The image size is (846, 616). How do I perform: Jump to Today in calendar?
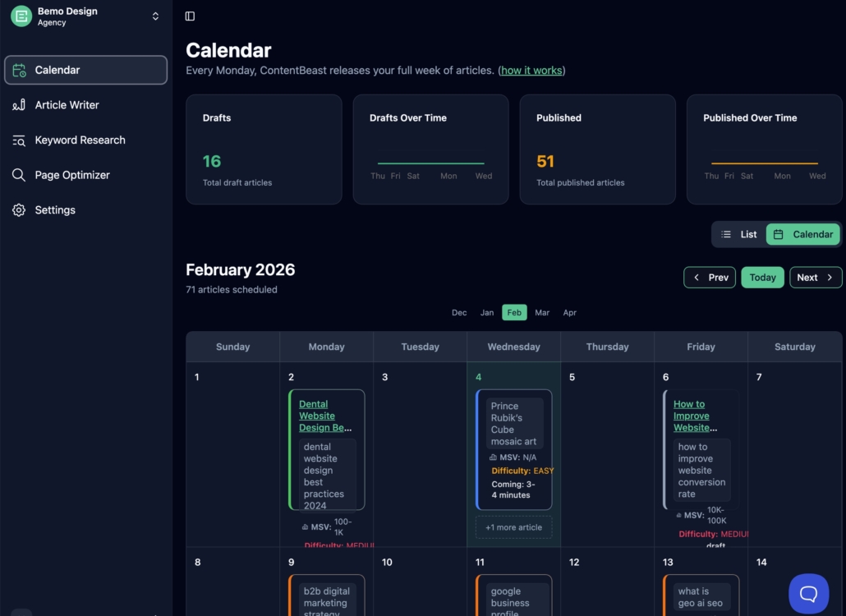click(x=762, y=278)
